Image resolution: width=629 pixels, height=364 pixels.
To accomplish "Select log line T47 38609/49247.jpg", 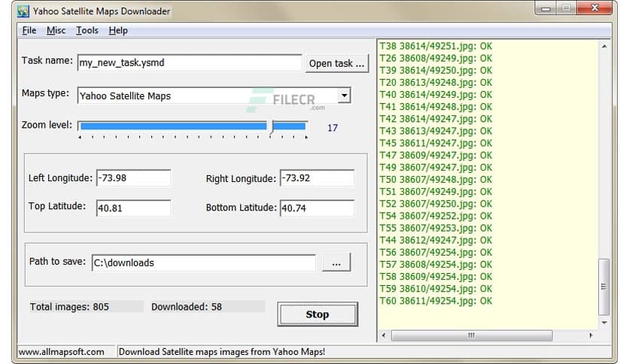I will pos(436,155).
